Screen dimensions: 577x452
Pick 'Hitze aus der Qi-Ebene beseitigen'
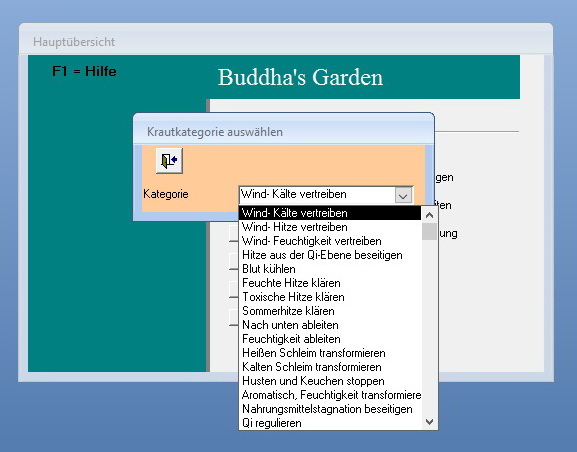(x=330, y=255)
